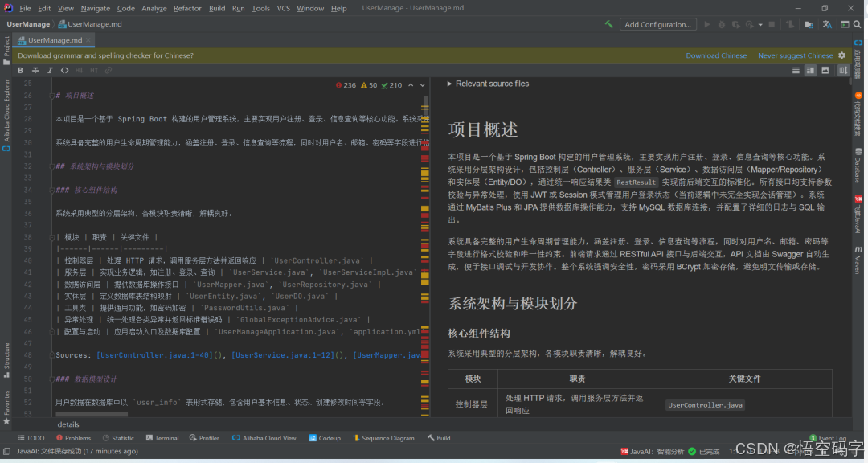
Task: Toggle Database tool window
Action: coord(858,166)
